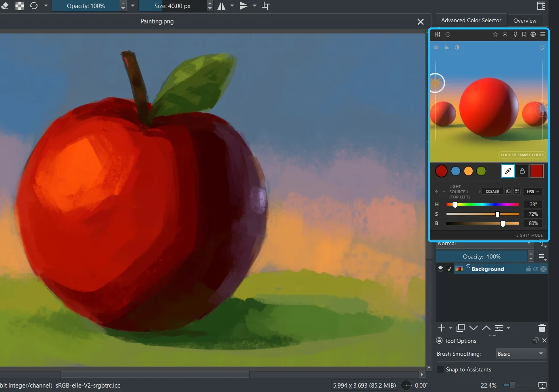Enable preserve alpha checkerboard icon

point(19,6)
